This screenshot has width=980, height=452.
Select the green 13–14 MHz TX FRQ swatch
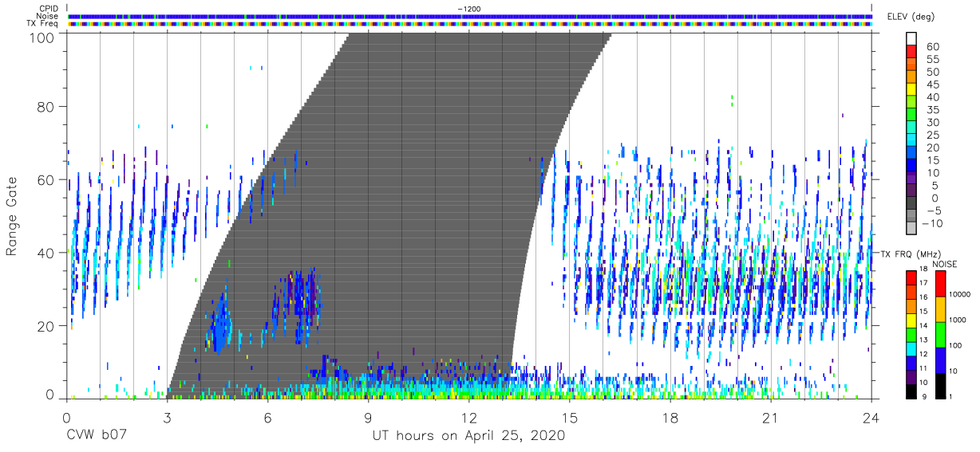911,334
